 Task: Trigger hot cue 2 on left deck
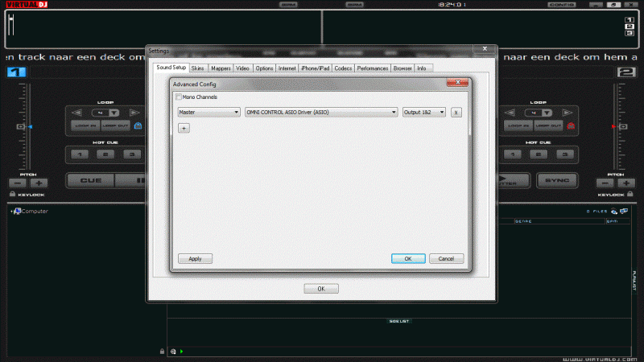[105, 154]
